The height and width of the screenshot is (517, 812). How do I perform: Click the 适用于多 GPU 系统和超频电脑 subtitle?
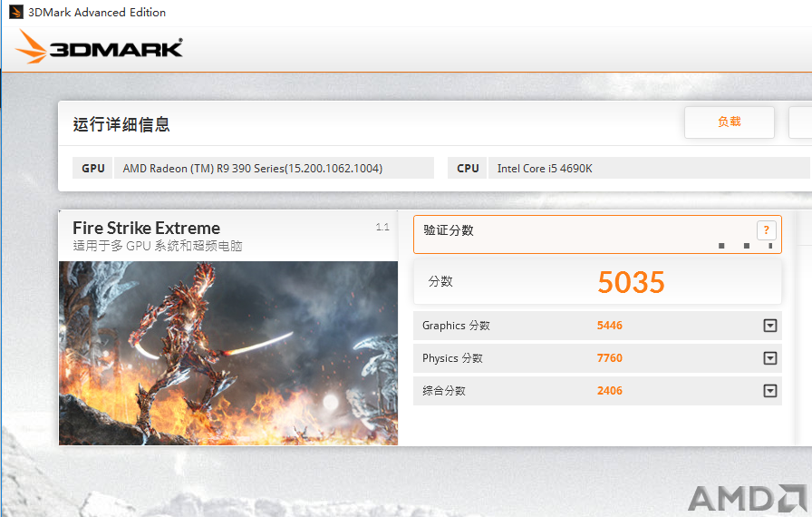click(x=158, y=246)
